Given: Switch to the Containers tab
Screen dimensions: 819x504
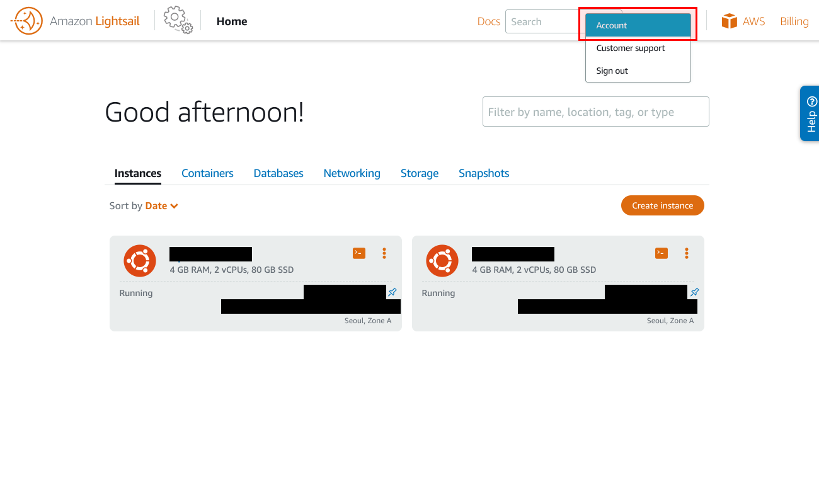Looking at the screenshot, I should click(207, 173).
